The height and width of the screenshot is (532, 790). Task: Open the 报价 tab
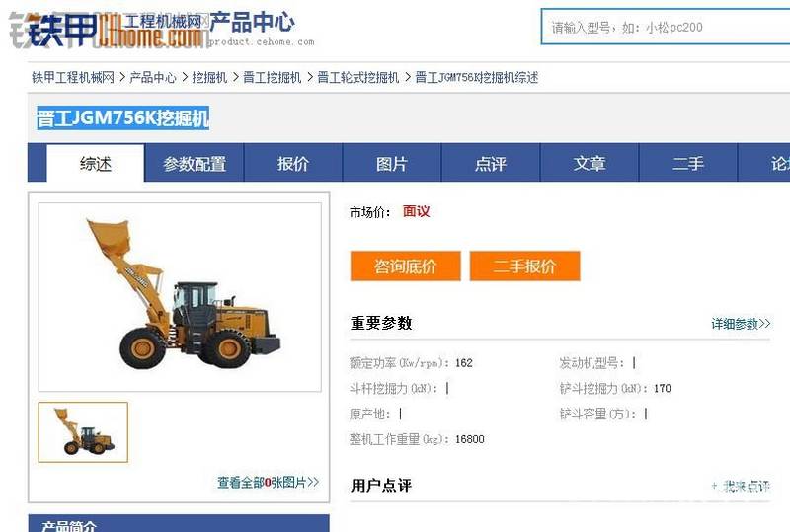click(293, 163)
